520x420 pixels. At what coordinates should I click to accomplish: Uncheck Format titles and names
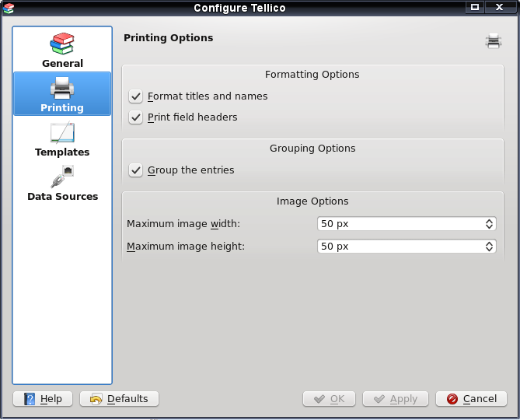(136, 96)
